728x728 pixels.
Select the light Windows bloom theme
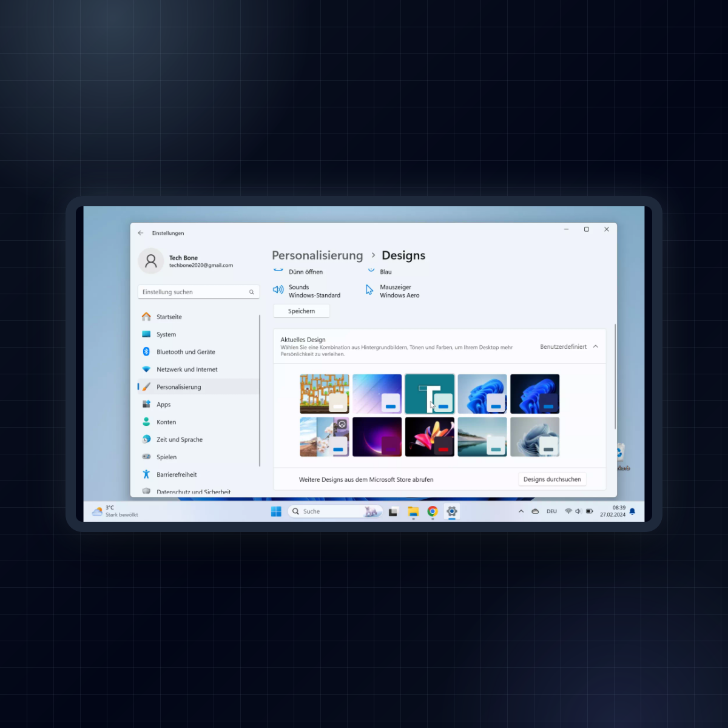point(482,394)
